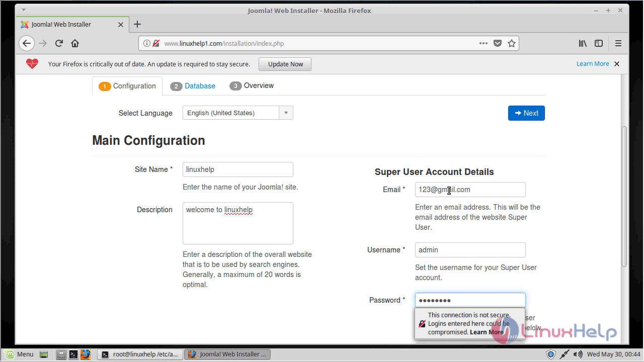Switch to the Configuration step tab
The height and width of the screenshot is (362, 644).
(127, 86)
